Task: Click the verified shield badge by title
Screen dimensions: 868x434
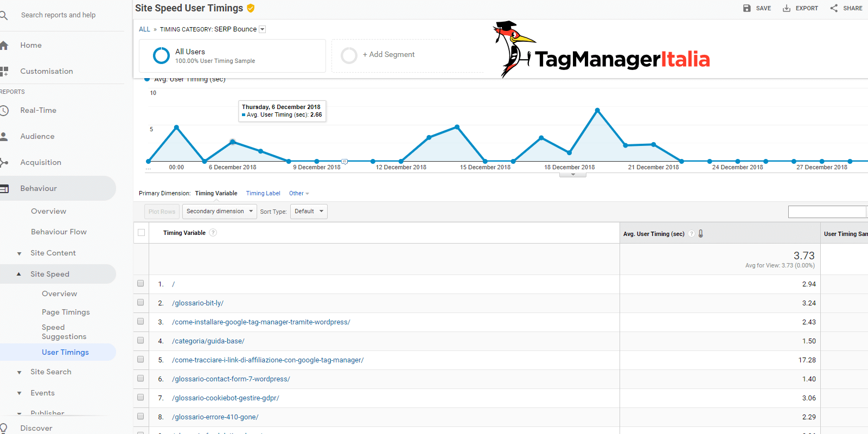Action: coord(251,8)
